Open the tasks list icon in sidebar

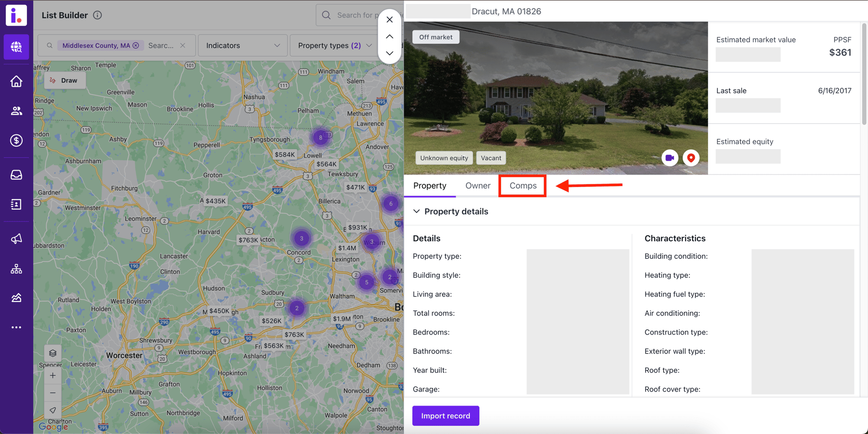tap(16, 204)
